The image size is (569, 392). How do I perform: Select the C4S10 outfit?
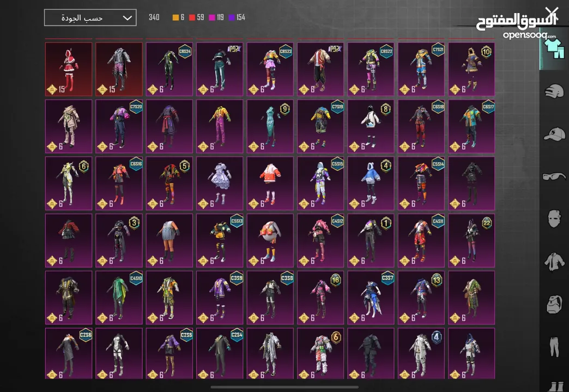(119, 297)
